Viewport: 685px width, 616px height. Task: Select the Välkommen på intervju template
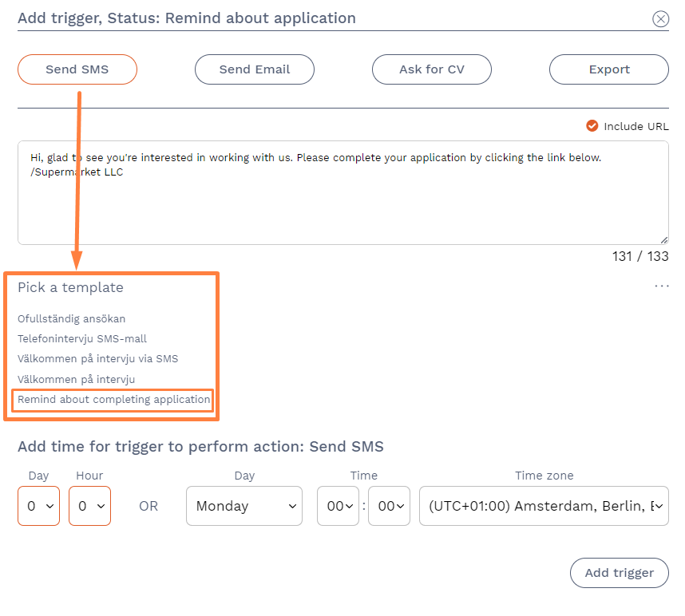[x=77, y=379]
